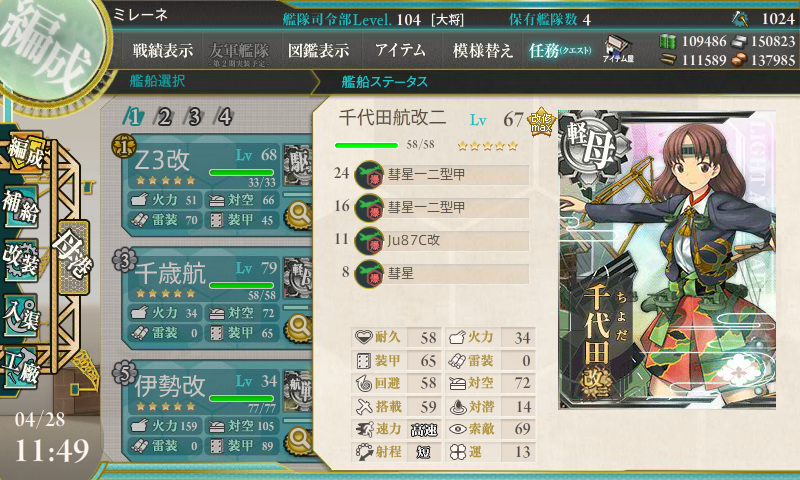Viewport: 800px width, 480px height.
Task: Open the 改装 remodel sidebar icon
Action: [21, 261]
